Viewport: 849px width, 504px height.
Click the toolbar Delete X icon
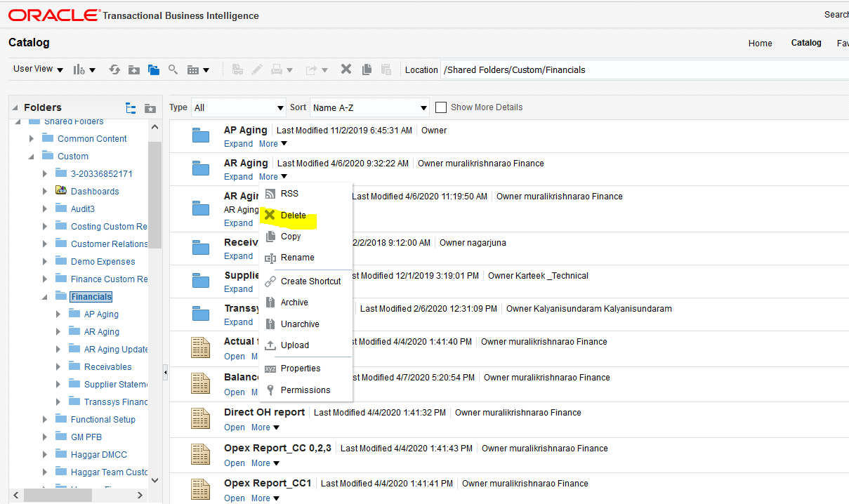click(345, 69)
